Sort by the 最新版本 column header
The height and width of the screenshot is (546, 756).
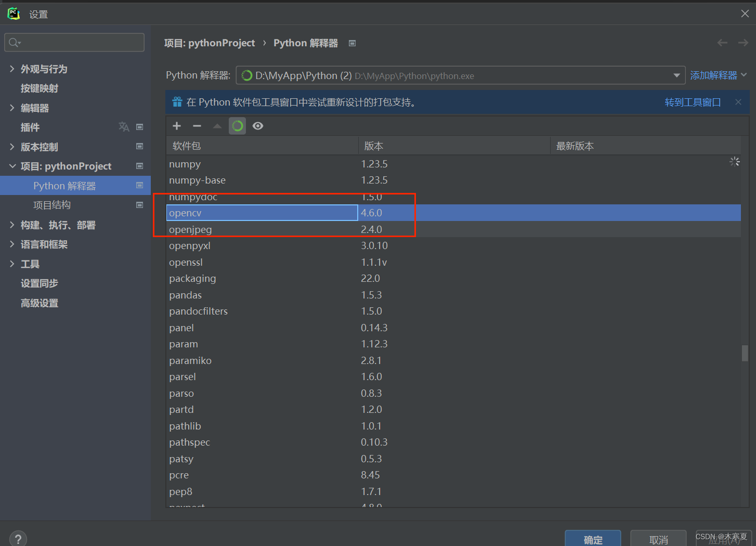[646, 146]
